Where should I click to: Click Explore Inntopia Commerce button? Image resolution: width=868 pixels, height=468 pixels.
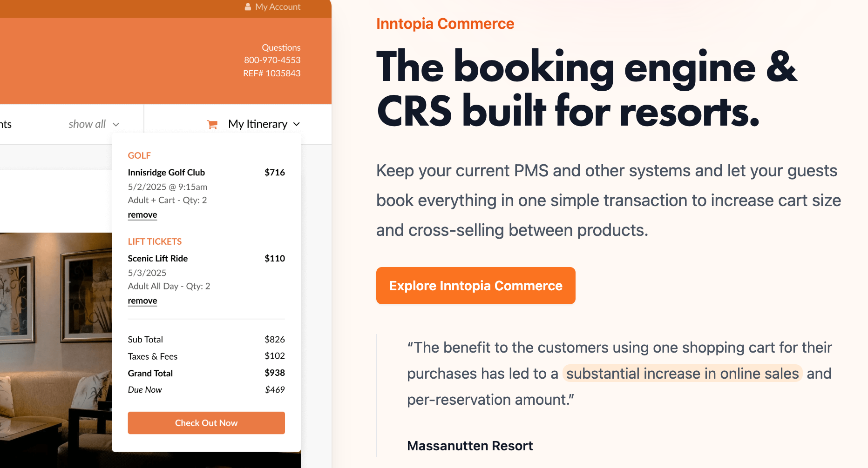(475, 286)
